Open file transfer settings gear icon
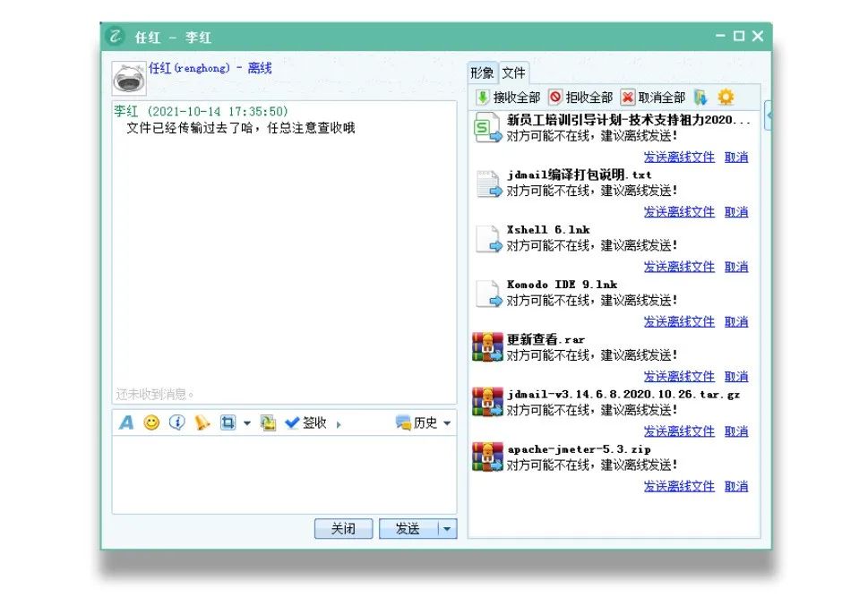The width and height of the screenshot is (868, 597). point(726,98)
